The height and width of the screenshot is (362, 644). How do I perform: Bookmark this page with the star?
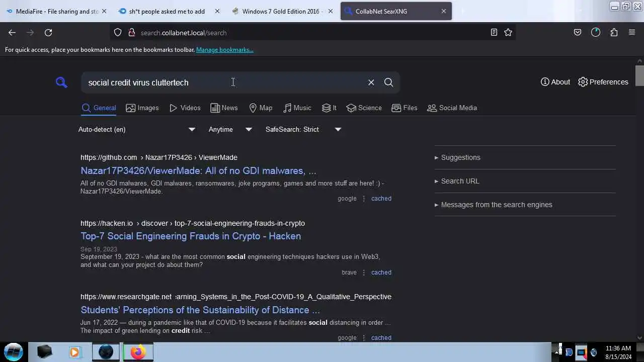coord(508,33)
